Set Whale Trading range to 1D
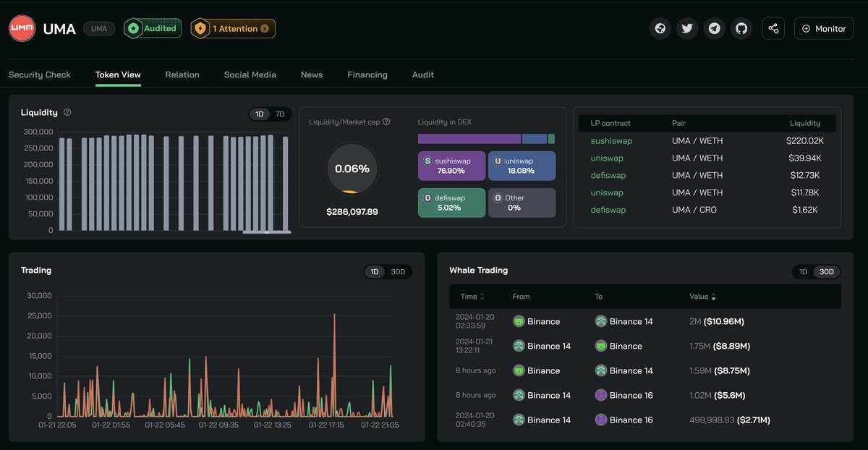 pos(803,272)
